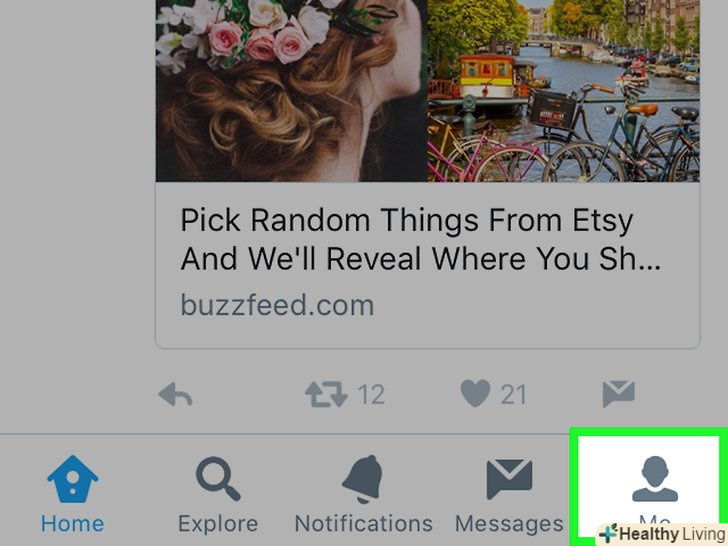View the flower crown hair photo
728x546 pixels.
pyautogui.click(x=291, y=91)
